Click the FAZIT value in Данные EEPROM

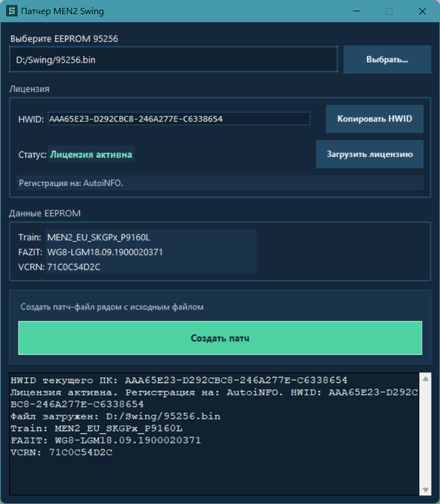click(105, 253)
